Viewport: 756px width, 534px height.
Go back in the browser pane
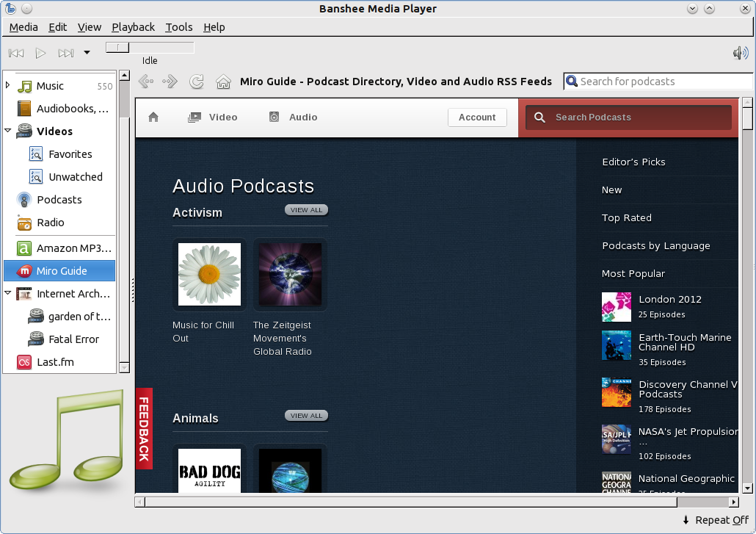point(146,82)
